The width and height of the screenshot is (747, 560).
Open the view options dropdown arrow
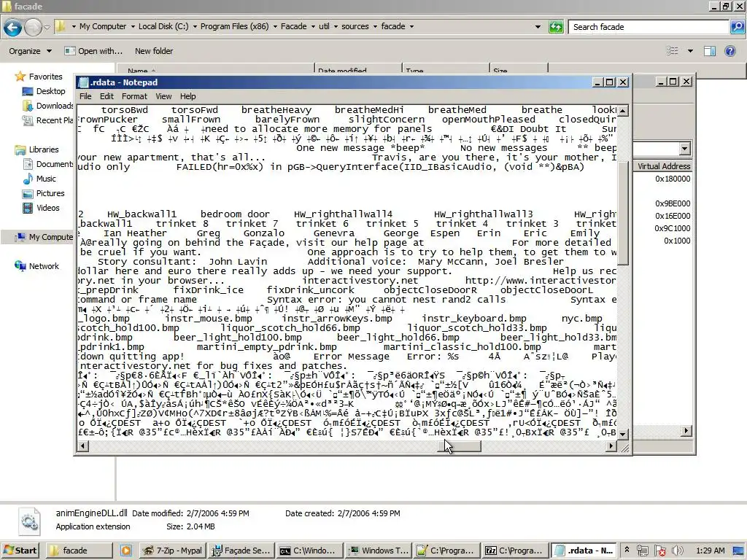coord(690,51)
